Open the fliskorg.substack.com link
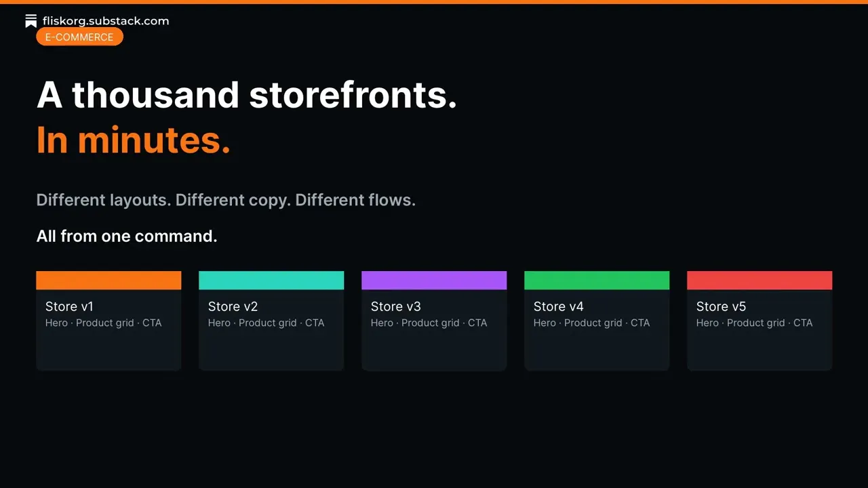Screen dimensions: 868x488 click(x=106, y=21)
